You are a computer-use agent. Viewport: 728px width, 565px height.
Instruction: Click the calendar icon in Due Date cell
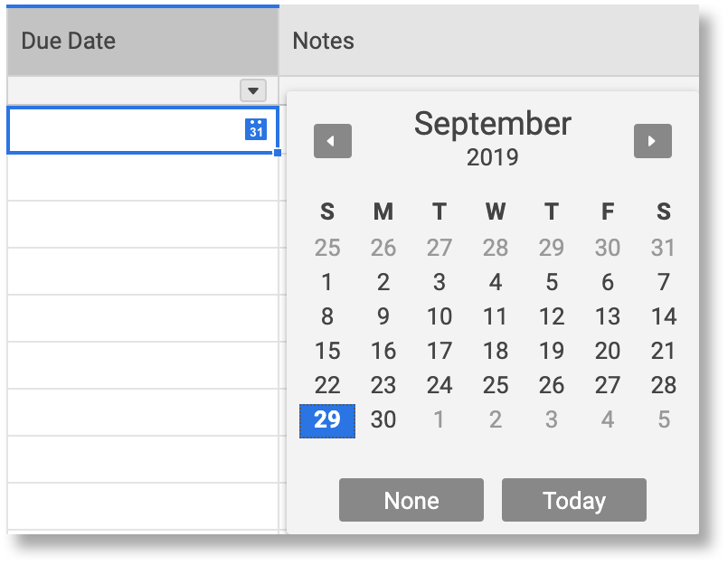click(x=256, y=129)
